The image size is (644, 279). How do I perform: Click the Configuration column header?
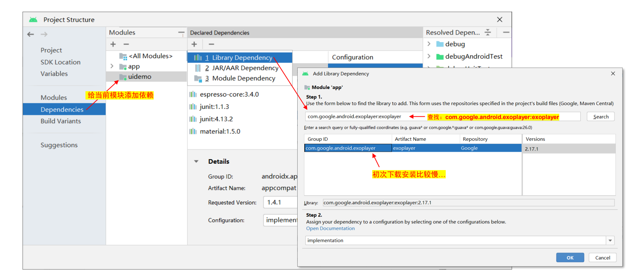[375, 57]
